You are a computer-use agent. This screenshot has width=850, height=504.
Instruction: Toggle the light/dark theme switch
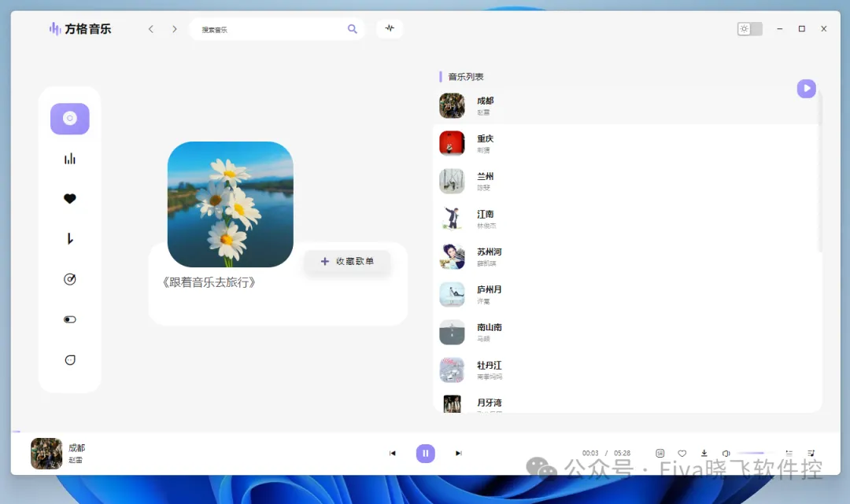point(750,28)
